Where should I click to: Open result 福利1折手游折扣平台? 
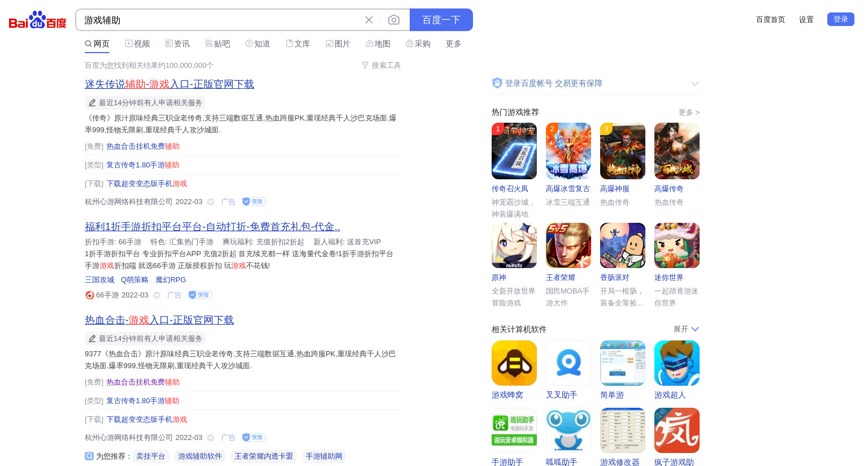coord(212,227)
